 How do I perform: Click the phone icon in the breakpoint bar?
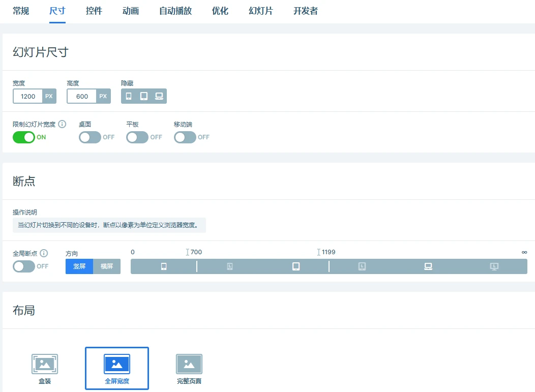[164, 266]
